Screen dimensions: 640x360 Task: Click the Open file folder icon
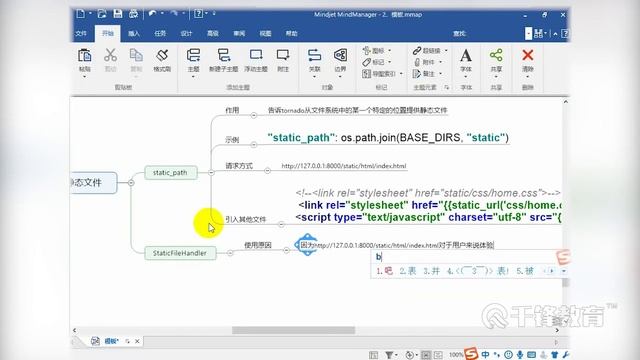coord(102,14)
